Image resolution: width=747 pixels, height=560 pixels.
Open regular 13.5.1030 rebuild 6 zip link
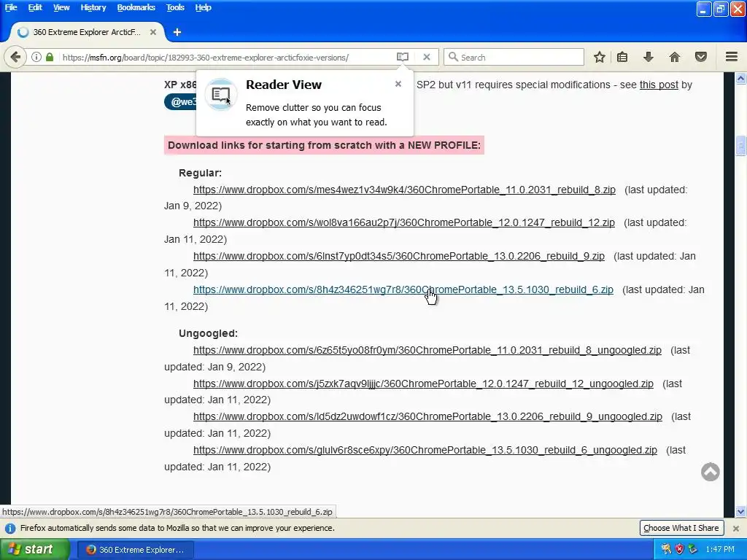pos(403,289)
